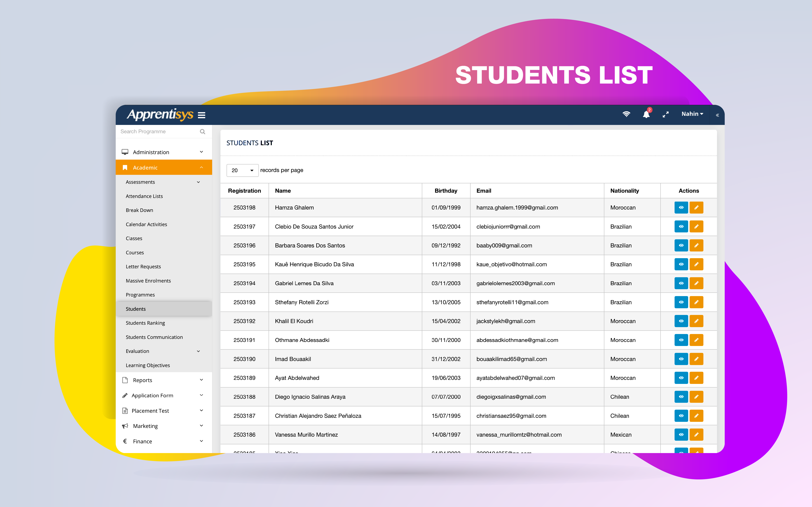Edit Barbara Soares Dos Santos entry
812x507 pixels.
[x=696, y=245]
